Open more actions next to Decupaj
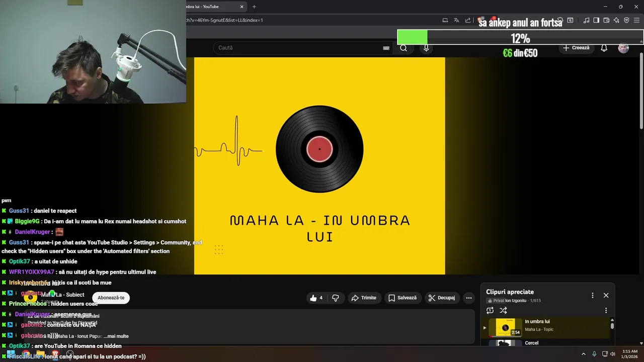The height and width of the screenshot is (362, 644). [469, 298]
